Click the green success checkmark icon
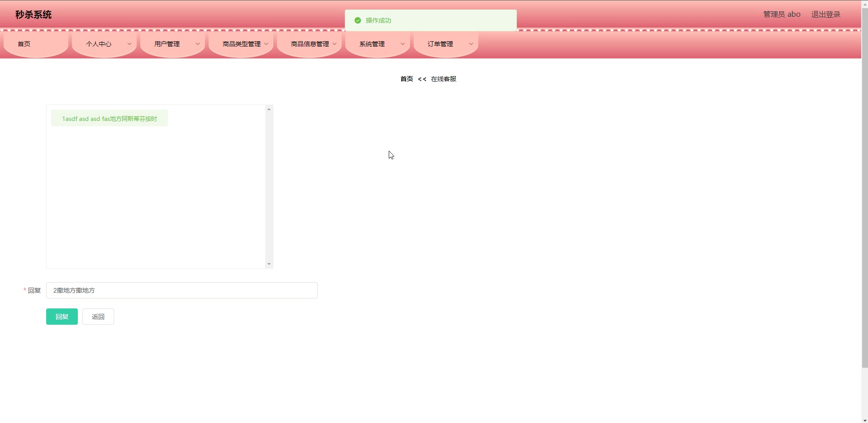This screenshot has height=423, width=868. 358,20
